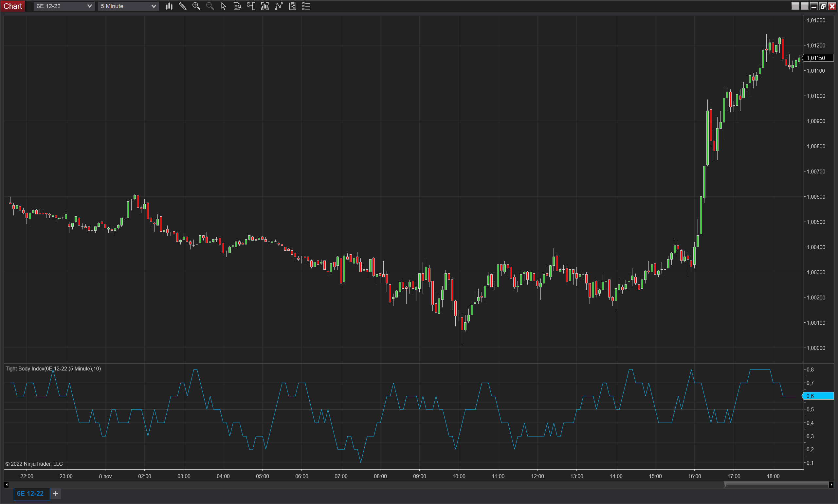Open the Indicators line-graph icon
This screenshot has height=504, width=838.
(x=279, y=6)
